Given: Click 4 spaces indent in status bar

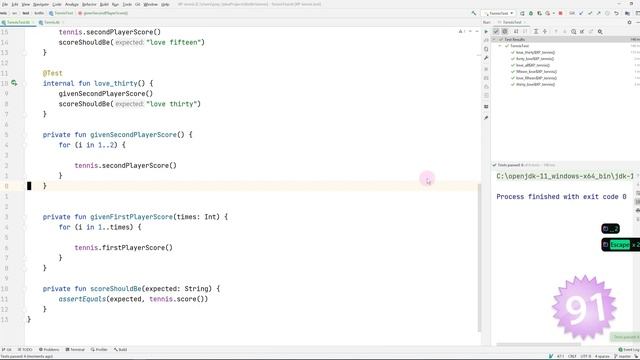Looking at the screenshot, I should (602, 356).
